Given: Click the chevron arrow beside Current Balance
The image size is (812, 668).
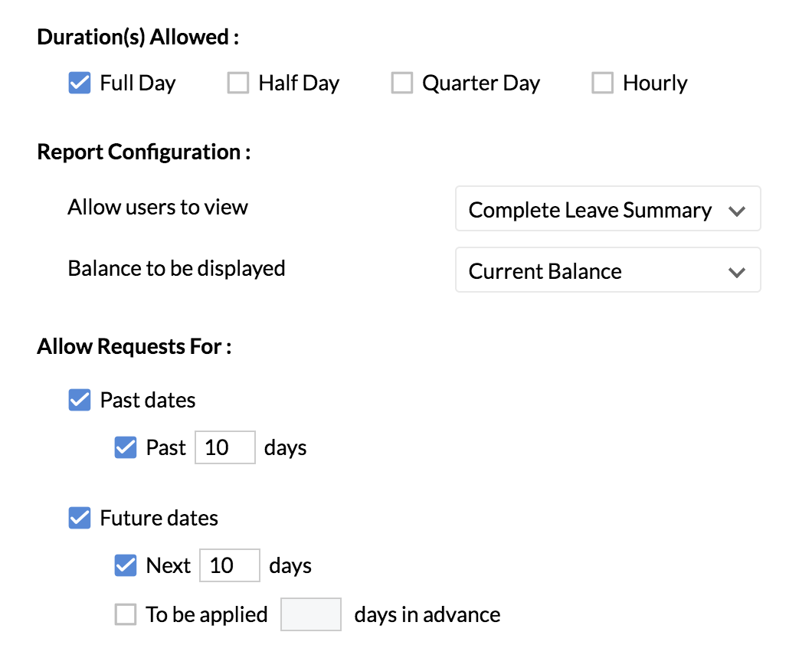Looking at the screenshot, I should [736, 272].
